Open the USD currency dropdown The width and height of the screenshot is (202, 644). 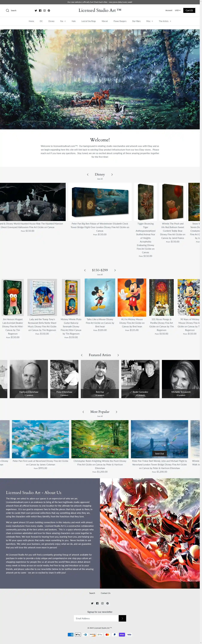pyautogui.click(x=178, y=10)
